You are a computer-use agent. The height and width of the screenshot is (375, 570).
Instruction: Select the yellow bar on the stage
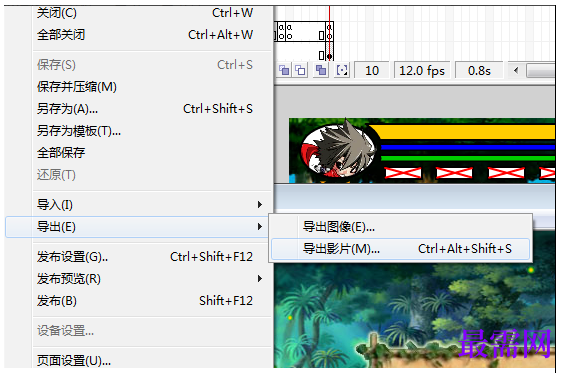coord(462,132)
